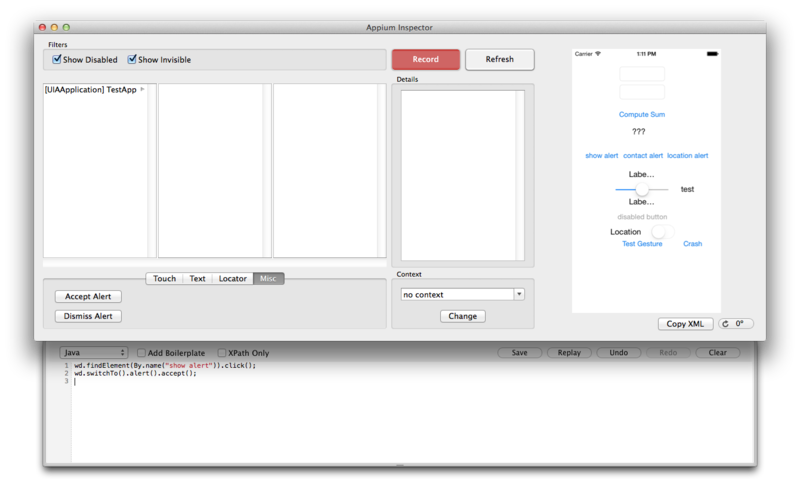Click the Details text area
800x481 pixels.
[x=462, y=175]
